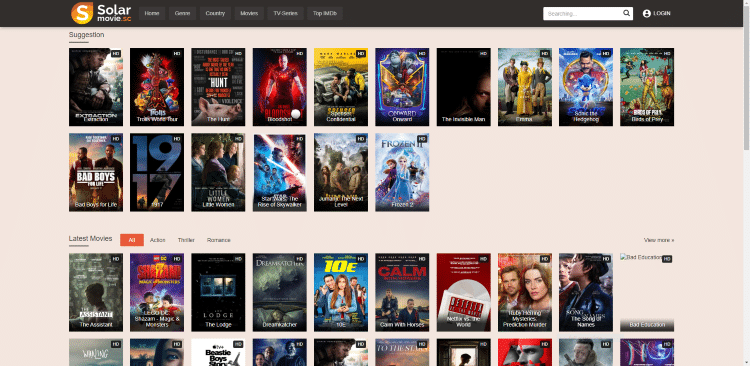750x366 pixels.
Task: Open the Top IMDb page
Action: tap(325, 13)
